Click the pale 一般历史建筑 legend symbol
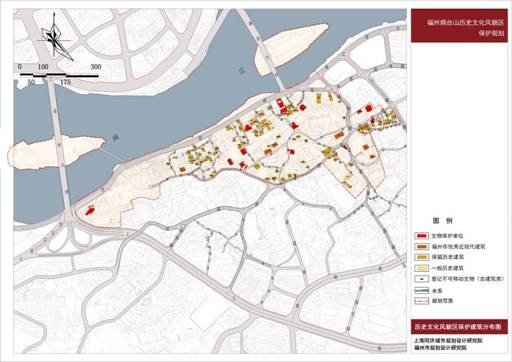This screenshot has height=362, width=512. pos(421,268)
